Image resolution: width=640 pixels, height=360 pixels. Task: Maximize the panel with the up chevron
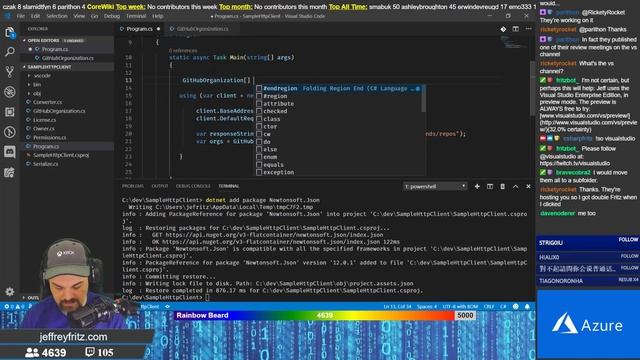(x=516, y=187)
